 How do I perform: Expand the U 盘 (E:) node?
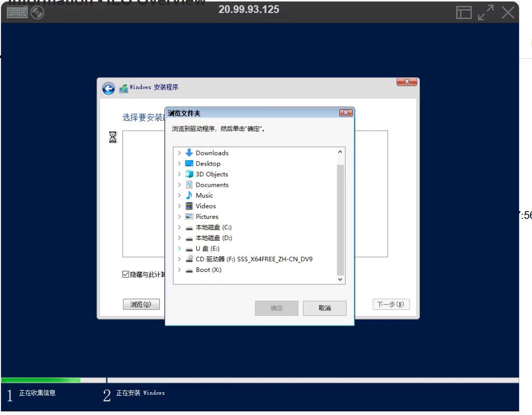tap(180, 248)
